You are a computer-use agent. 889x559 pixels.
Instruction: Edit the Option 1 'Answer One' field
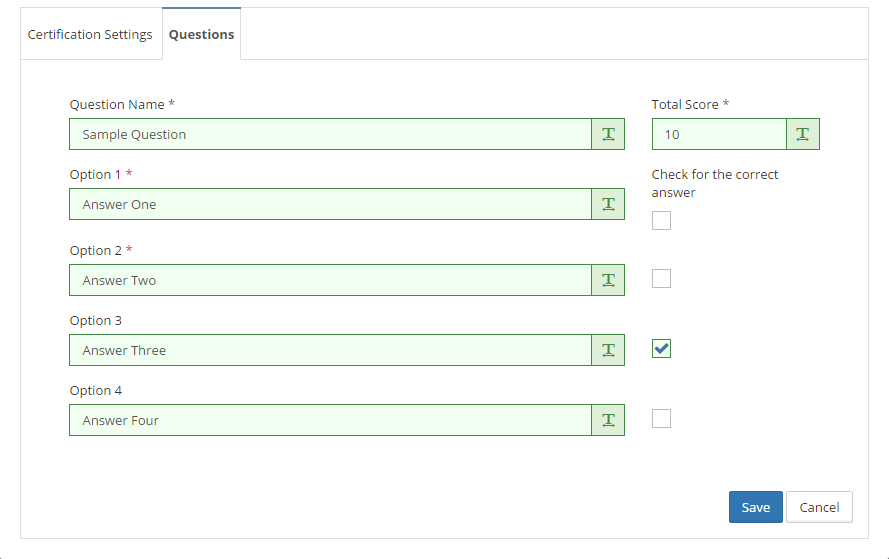tap(330, 204)
